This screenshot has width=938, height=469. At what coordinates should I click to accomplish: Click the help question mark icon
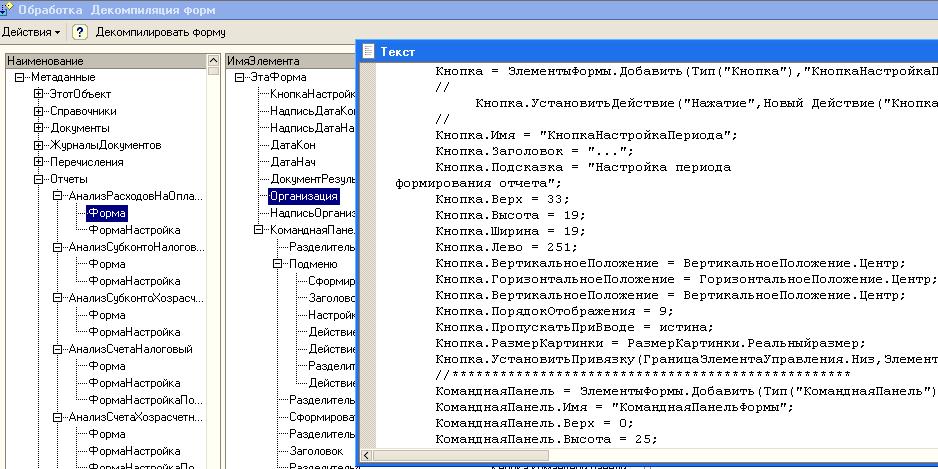coord(81,32)
